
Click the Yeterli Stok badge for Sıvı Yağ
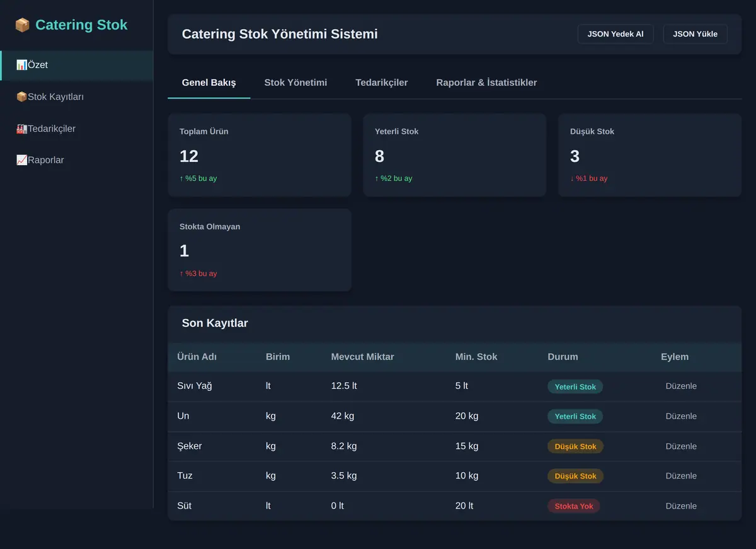click(575, 386)
